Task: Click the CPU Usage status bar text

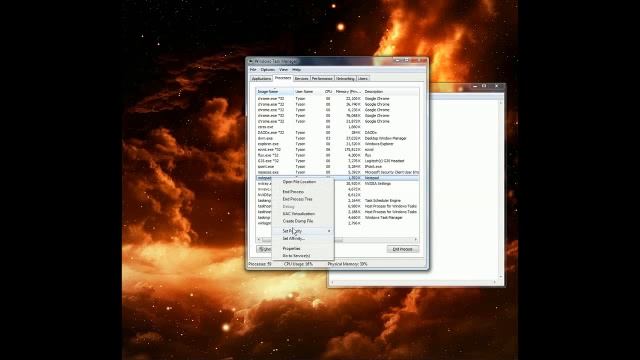Action: click(298, 264)
